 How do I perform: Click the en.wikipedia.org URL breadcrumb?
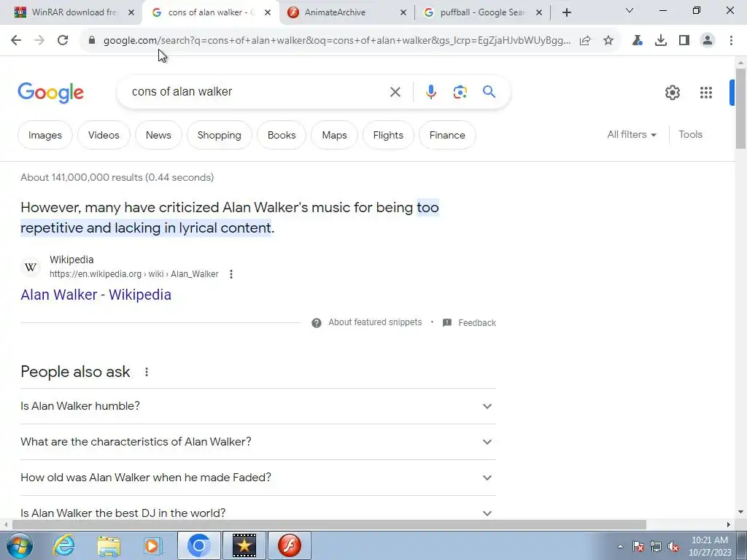point(134,274)
